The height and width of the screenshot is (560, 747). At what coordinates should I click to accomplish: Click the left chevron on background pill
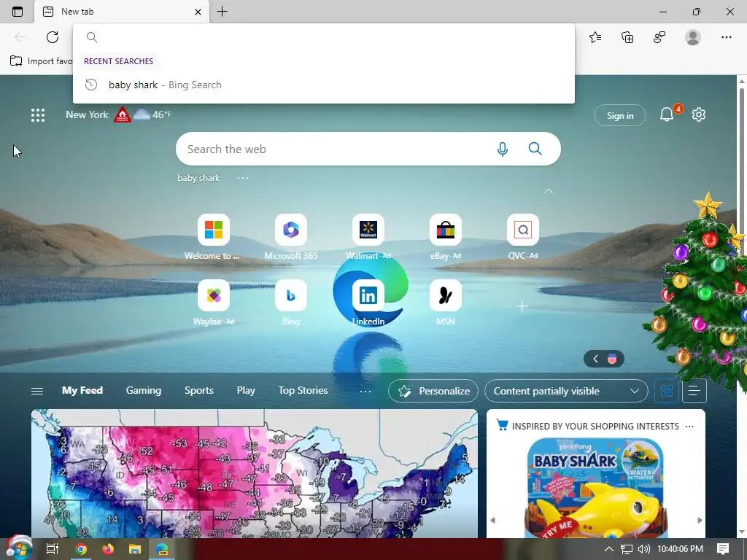point(595,359)
